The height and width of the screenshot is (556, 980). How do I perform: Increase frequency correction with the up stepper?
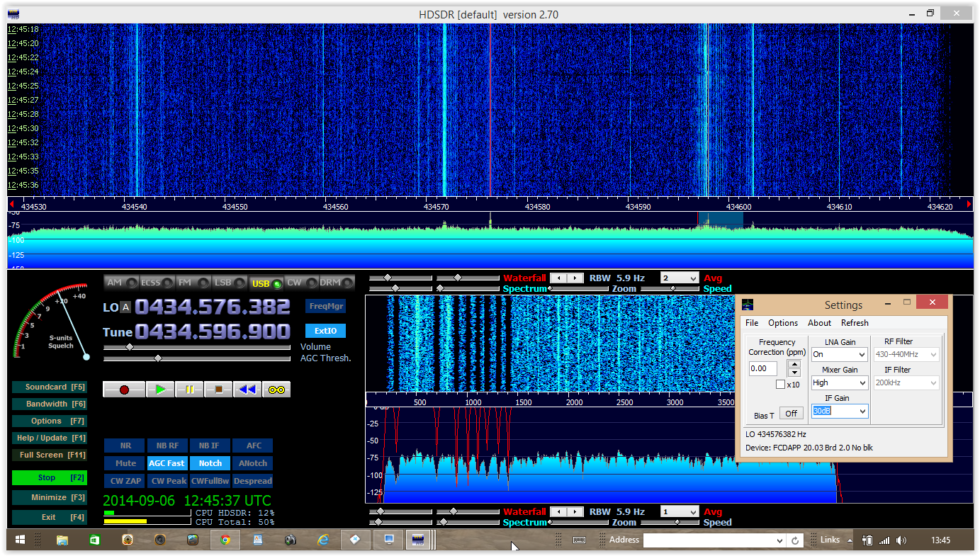(794, 364)
